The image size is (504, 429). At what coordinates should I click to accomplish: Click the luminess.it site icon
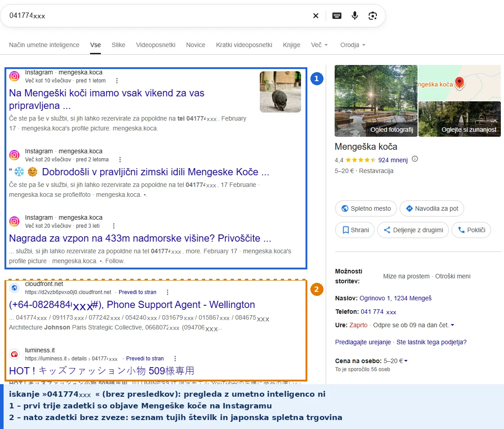[14, 354]
